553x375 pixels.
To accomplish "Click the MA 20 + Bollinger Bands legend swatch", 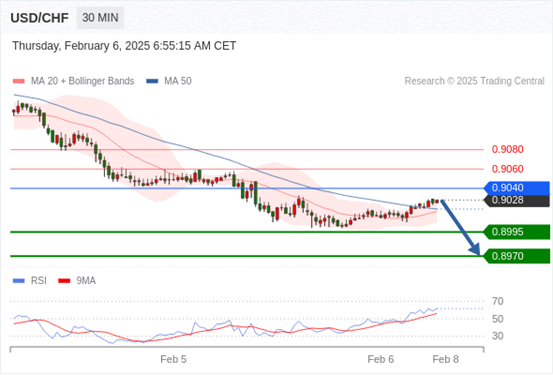I will pos(19,81).
